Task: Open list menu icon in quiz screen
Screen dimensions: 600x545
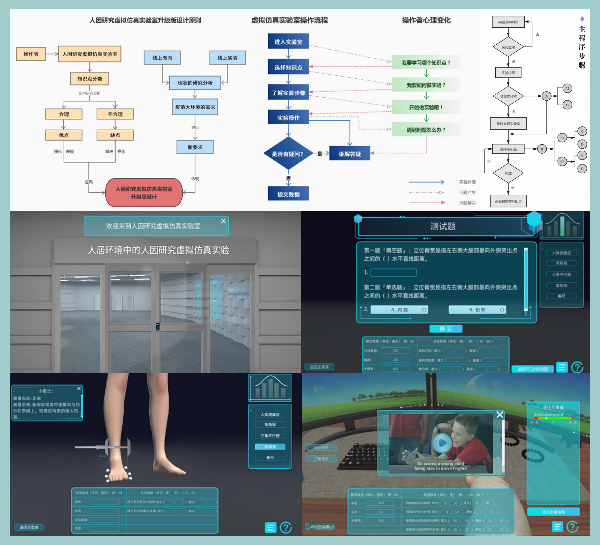Action: point(559,366)
